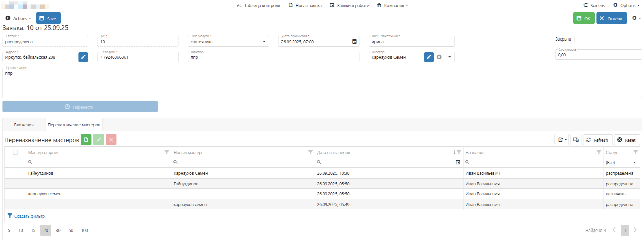
Task: Open the column chooser icon next to Refresh
Action: click(576, 140)
